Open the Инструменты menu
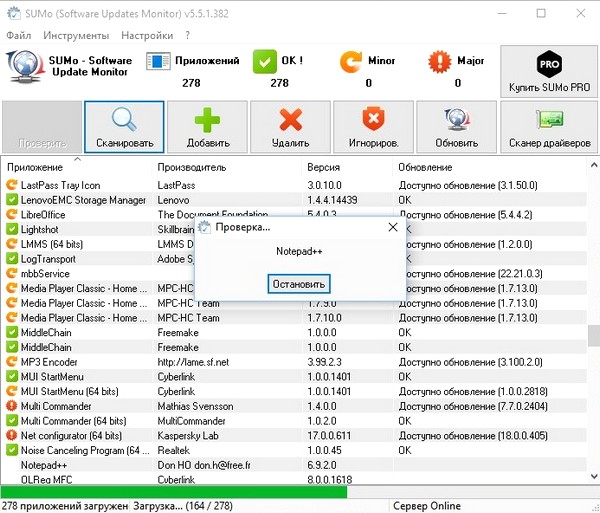 pyautogui.click(x=76, y=35)
